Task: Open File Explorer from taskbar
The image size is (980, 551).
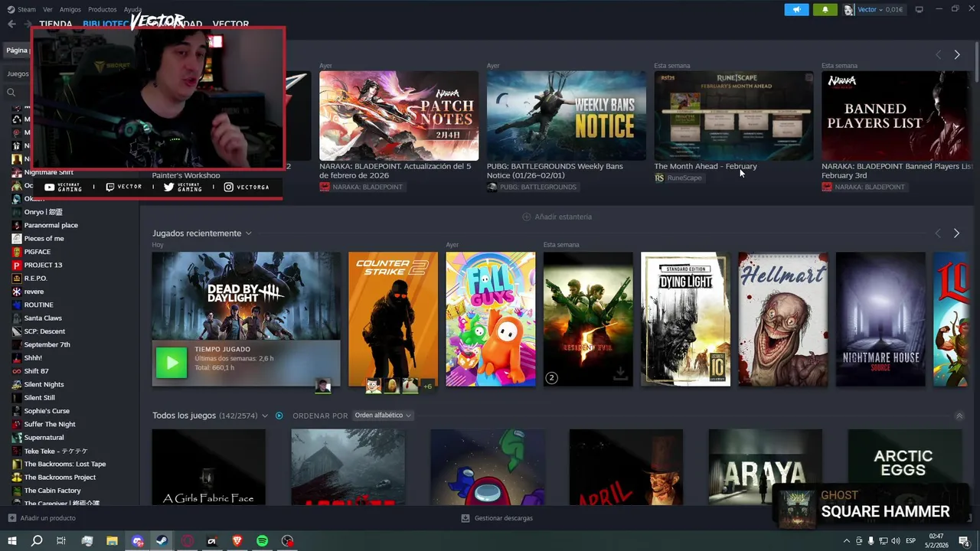Action: coord(112,541)
